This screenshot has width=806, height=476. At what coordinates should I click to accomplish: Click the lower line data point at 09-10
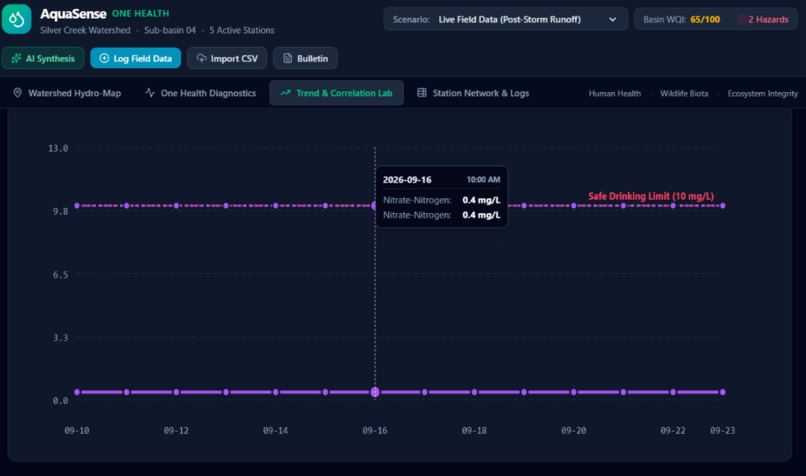[x=77, y=392]
